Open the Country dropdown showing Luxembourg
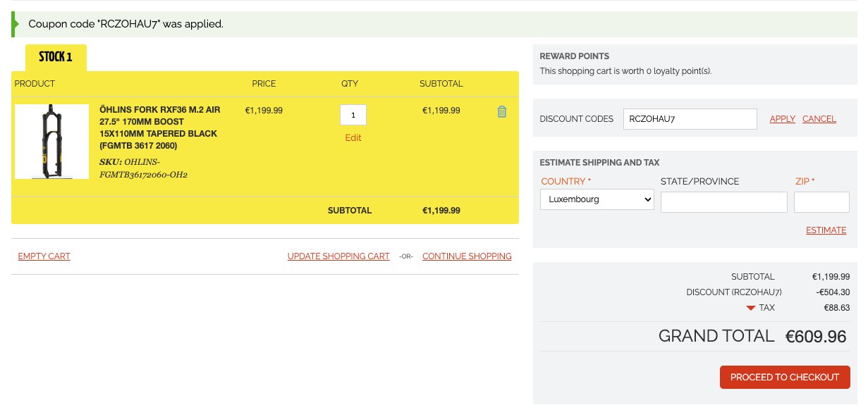This screenshot has height=410, width=868. click(x=597, y=199)
